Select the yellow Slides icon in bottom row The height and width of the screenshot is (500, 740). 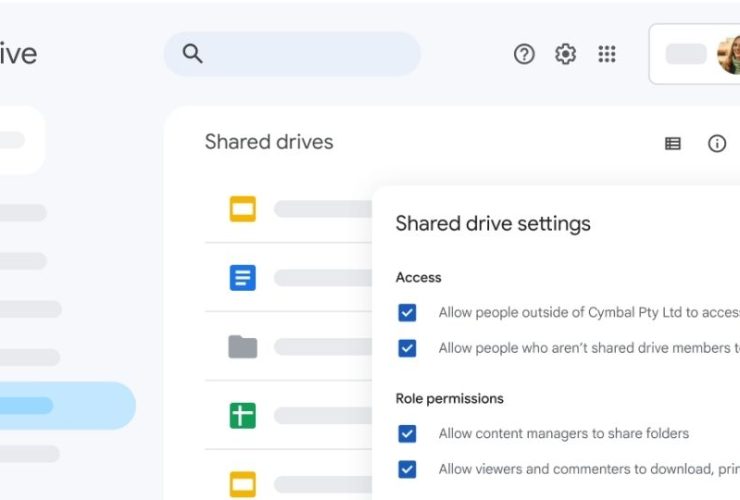[242, 483]
